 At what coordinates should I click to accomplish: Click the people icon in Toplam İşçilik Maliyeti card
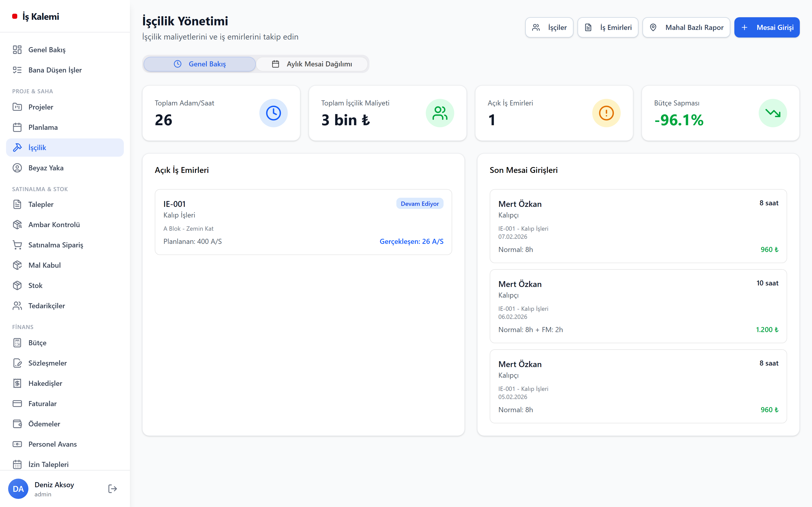[x=439, y=113]
